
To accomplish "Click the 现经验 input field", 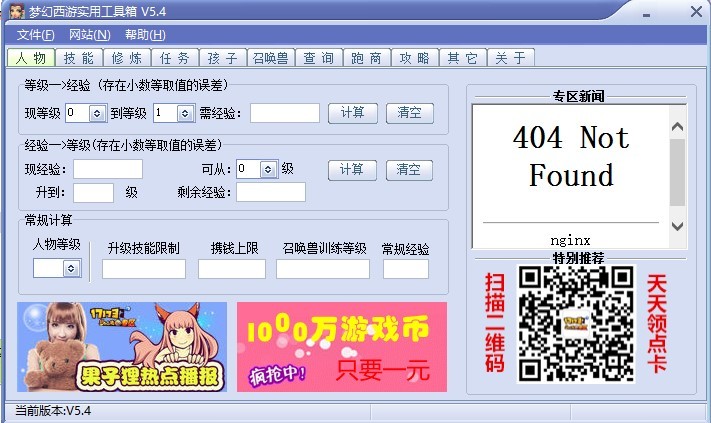I will click(x=108, y=170).
